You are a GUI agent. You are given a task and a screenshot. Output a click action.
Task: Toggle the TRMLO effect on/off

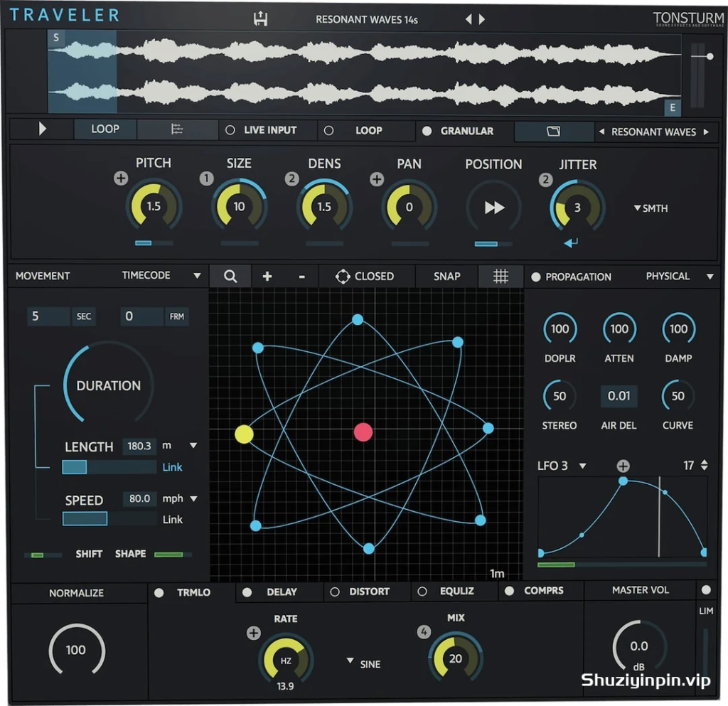(159, 593)
